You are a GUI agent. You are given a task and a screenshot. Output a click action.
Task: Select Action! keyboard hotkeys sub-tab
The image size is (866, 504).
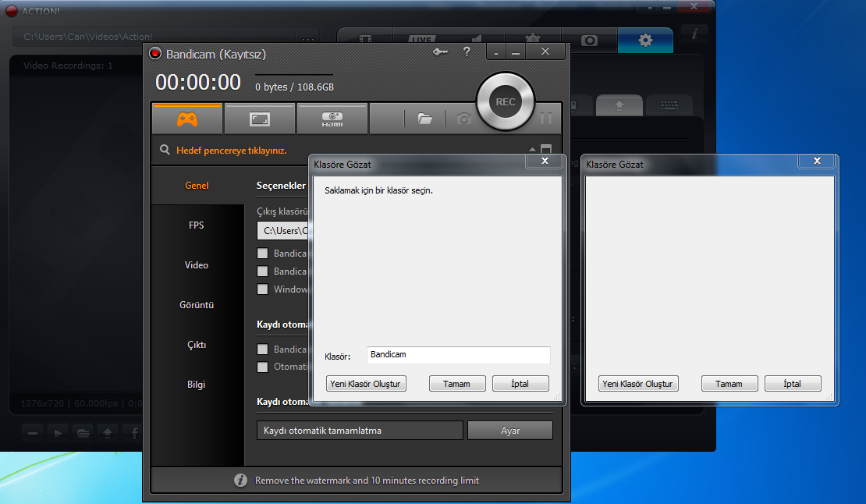(669, 105)
